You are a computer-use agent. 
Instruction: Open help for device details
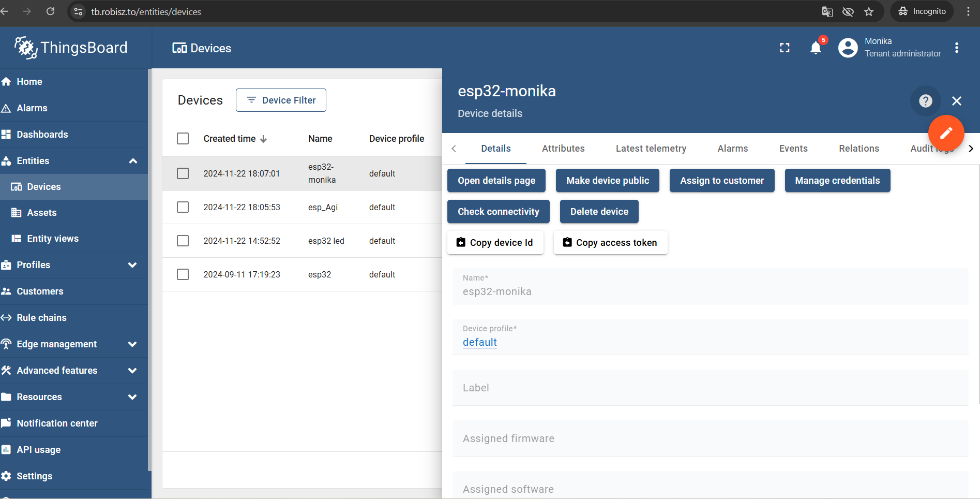coord(926,101)
